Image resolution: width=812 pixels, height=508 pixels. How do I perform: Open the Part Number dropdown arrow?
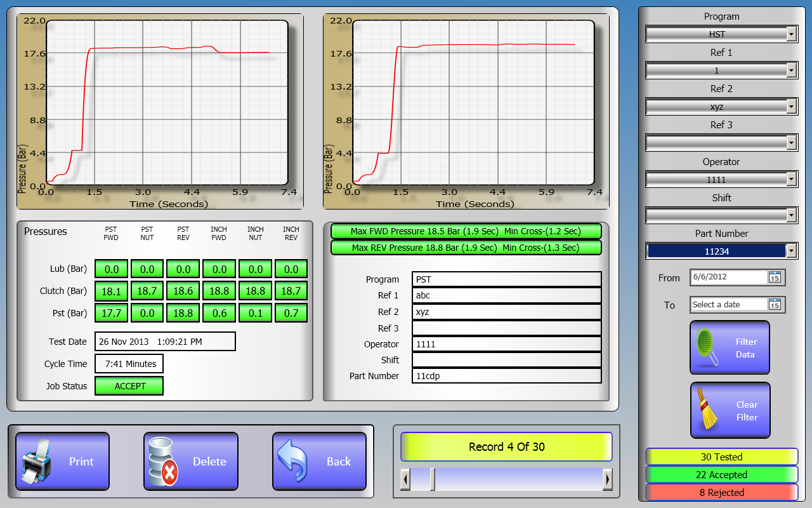click(x=791, y=251)
